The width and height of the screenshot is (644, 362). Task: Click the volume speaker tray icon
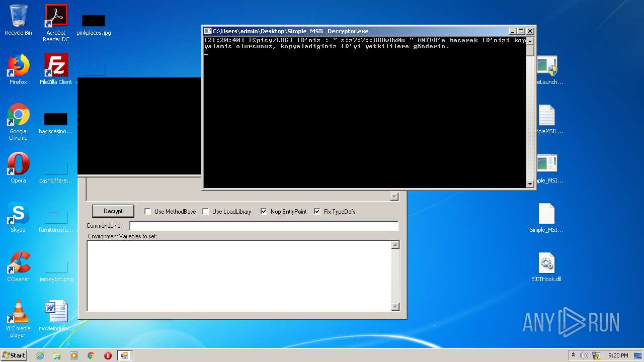pyautogui.click(x=584, y=355)
